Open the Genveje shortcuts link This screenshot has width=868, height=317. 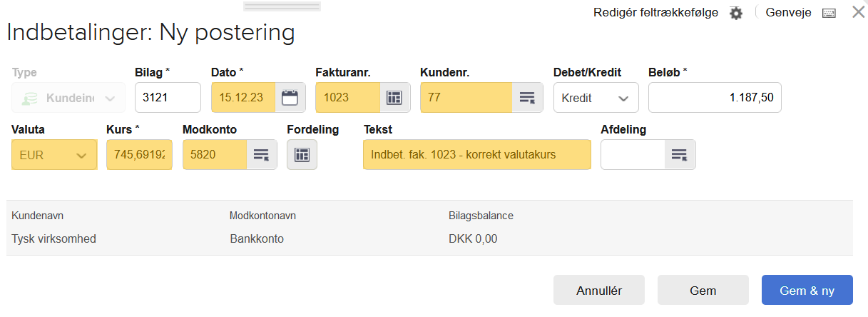[x=788, y=12]
